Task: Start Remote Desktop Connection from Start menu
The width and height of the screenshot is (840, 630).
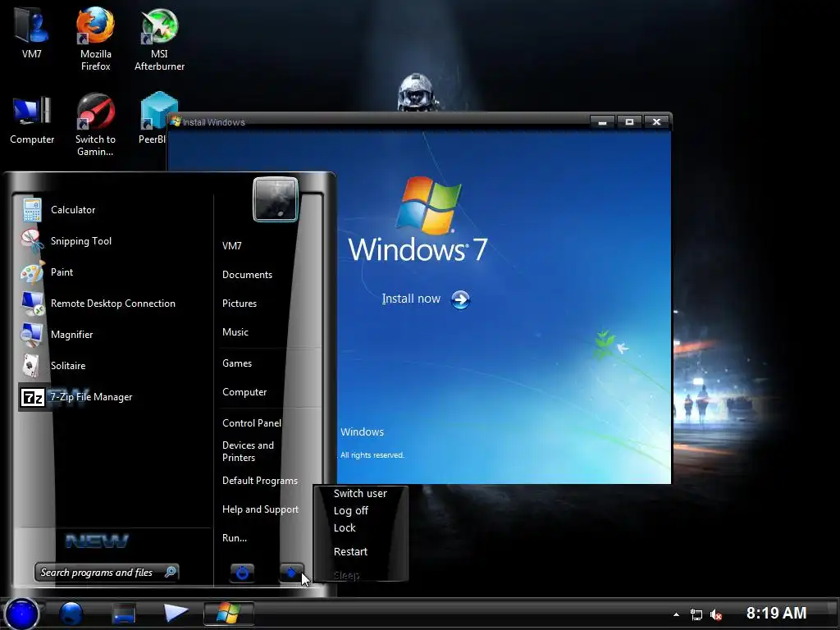Action: (x=112, y=304)
